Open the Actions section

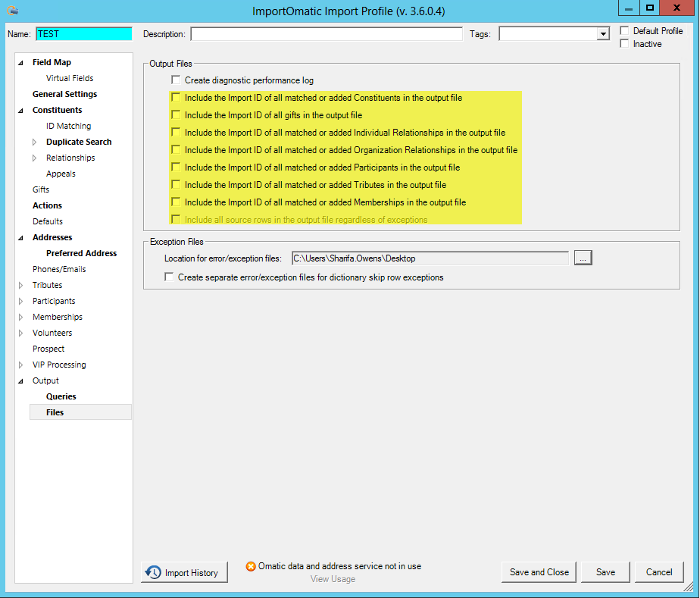pos(47,205)
